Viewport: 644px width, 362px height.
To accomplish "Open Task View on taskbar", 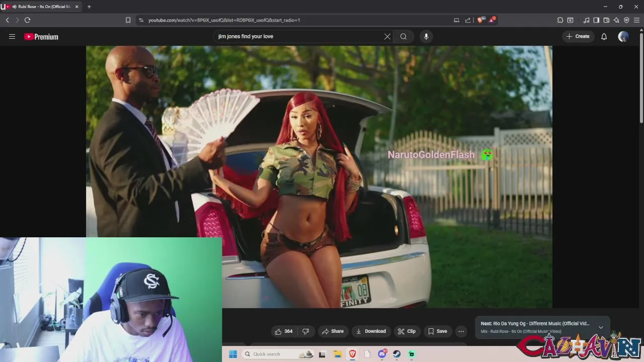I will pos(322,354).
